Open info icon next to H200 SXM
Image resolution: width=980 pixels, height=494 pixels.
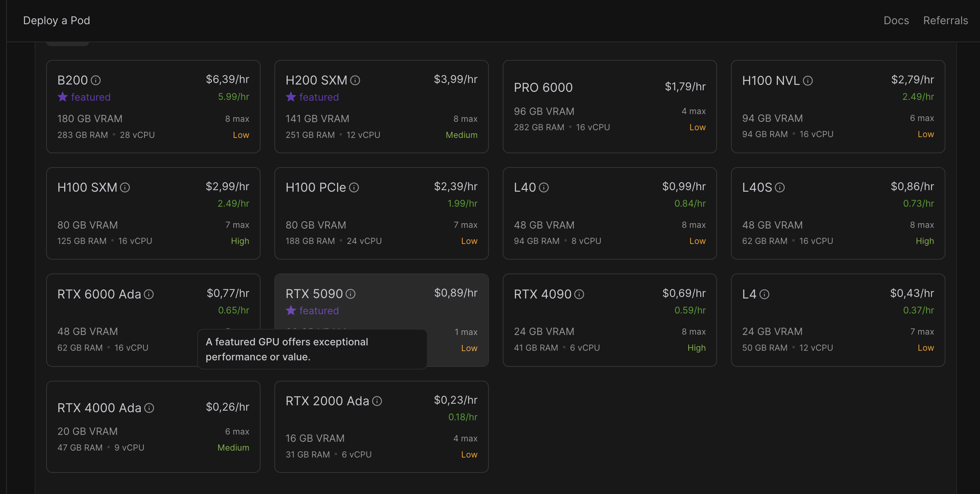(x=355, y=80)
